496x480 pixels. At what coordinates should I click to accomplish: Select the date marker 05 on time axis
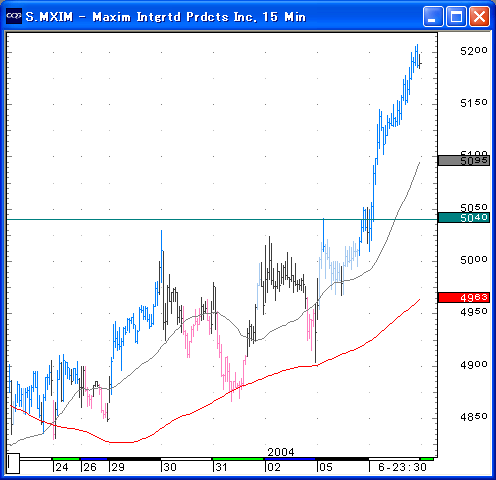(326, 467)
